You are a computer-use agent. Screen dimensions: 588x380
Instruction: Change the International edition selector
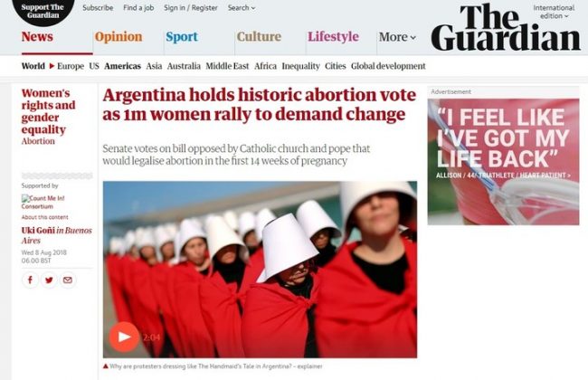(x=554, y=12)
